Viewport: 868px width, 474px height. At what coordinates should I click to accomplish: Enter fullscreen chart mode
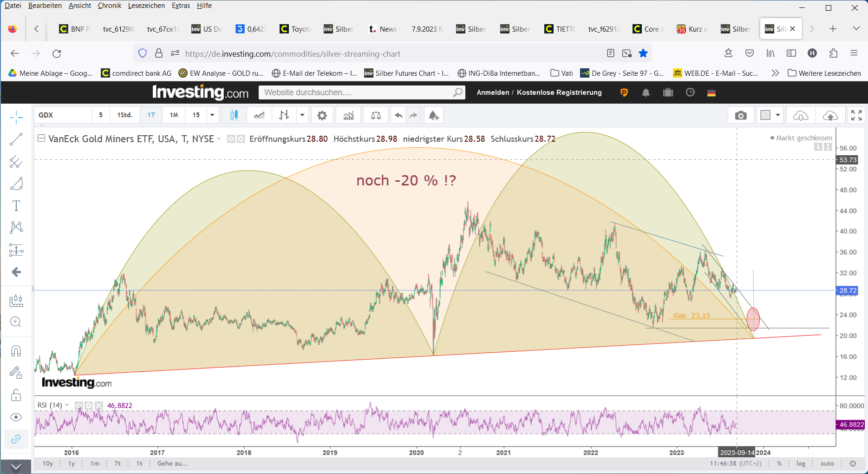[x=856, y=115]
